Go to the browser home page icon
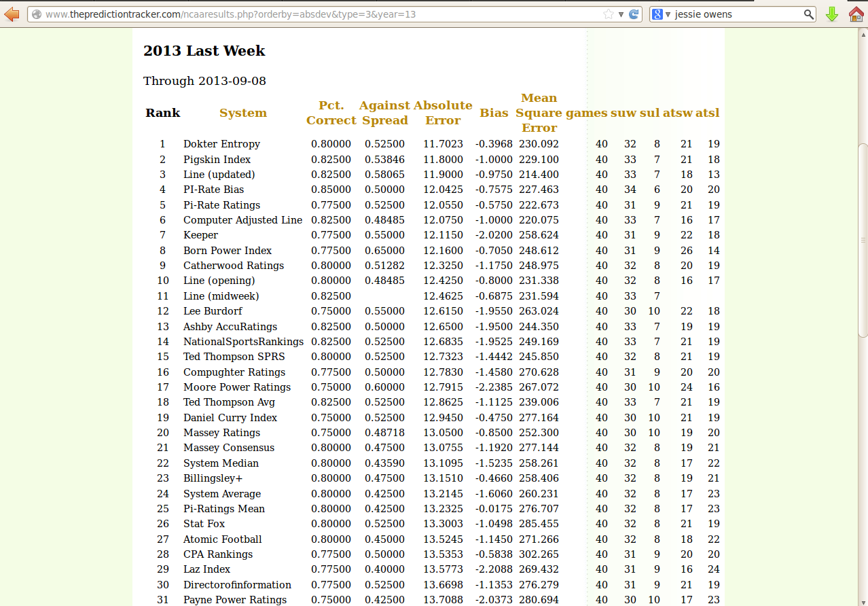Image resolution: width=868 pixels, height=606 pixels. pos(856,14)
